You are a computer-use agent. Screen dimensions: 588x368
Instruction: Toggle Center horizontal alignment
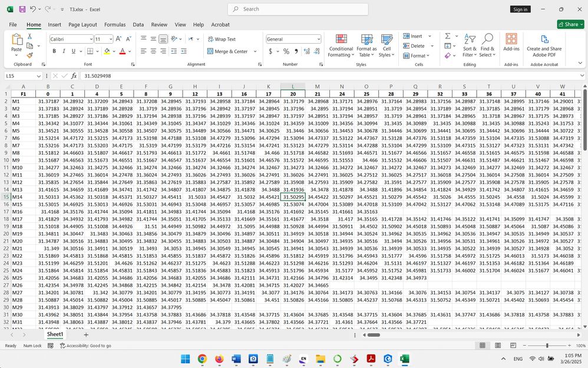(153, 51)
